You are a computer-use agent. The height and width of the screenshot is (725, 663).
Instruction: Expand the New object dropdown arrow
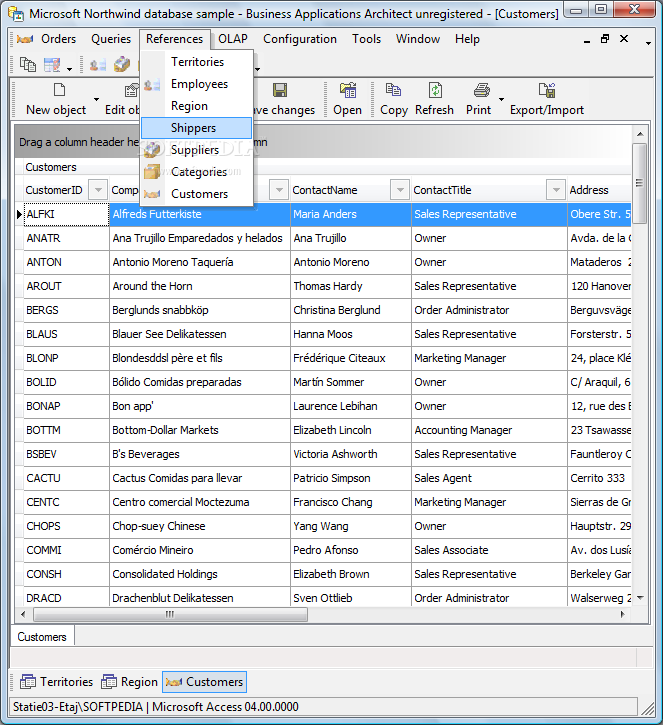96,99
